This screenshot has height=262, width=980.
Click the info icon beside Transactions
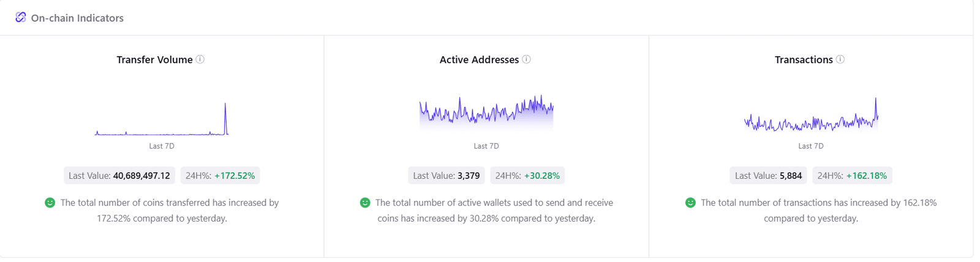point(840,59)
